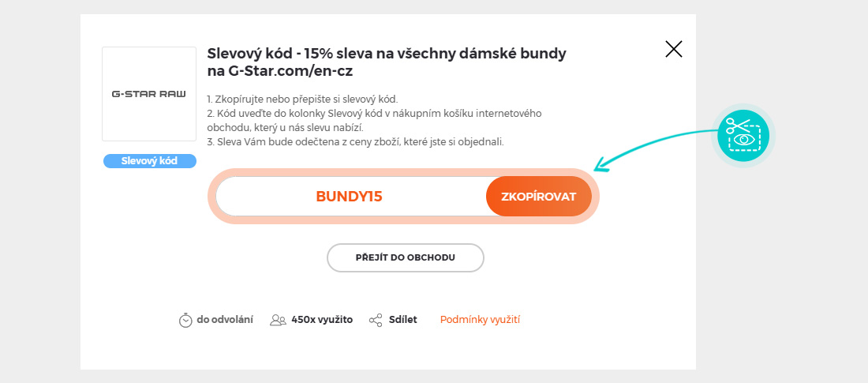Click the teal scissors coupon icon
Viewport: 868px width, 383px height.
tap(743, 135)
